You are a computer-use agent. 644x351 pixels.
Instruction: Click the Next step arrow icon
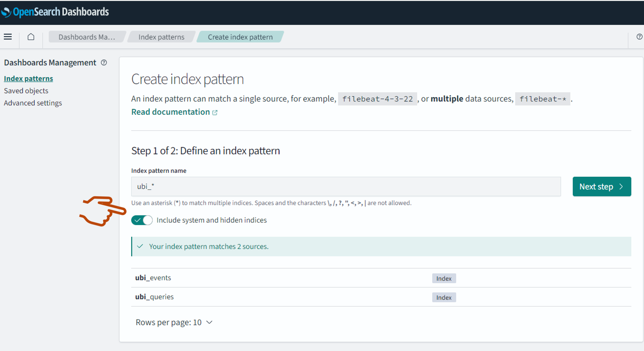[621, 186]
